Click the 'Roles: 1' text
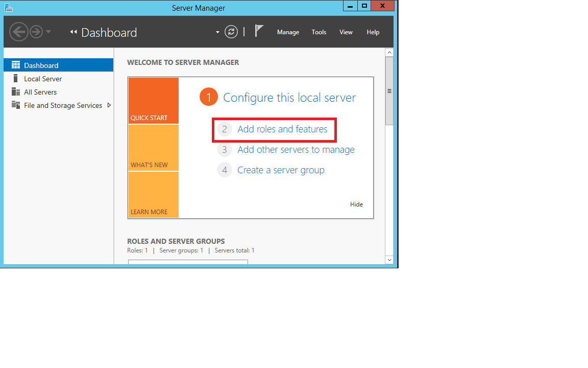 (137, 250)
